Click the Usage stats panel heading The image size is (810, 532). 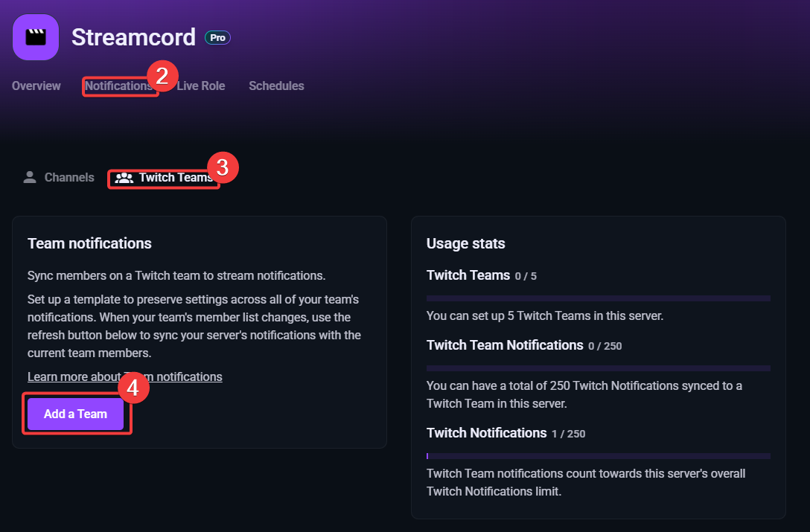coord(465,243)
